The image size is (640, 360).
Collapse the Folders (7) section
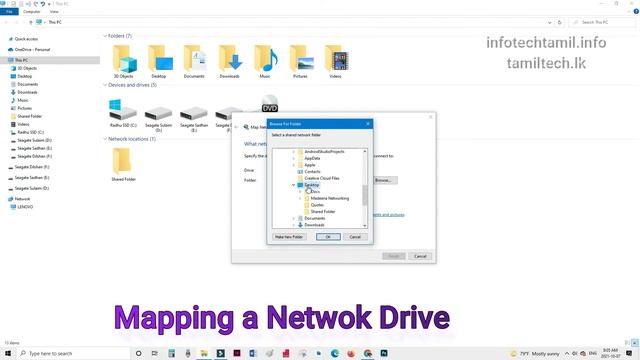(x=105, y=36)
